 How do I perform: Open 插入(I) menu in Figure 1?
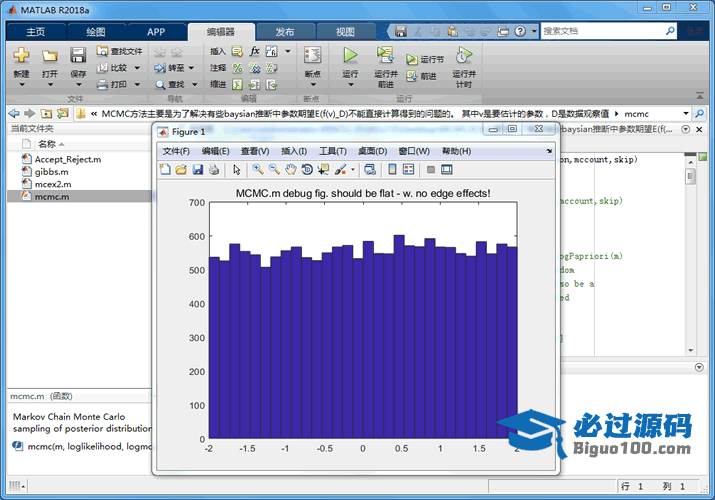[x=294, y=151]
